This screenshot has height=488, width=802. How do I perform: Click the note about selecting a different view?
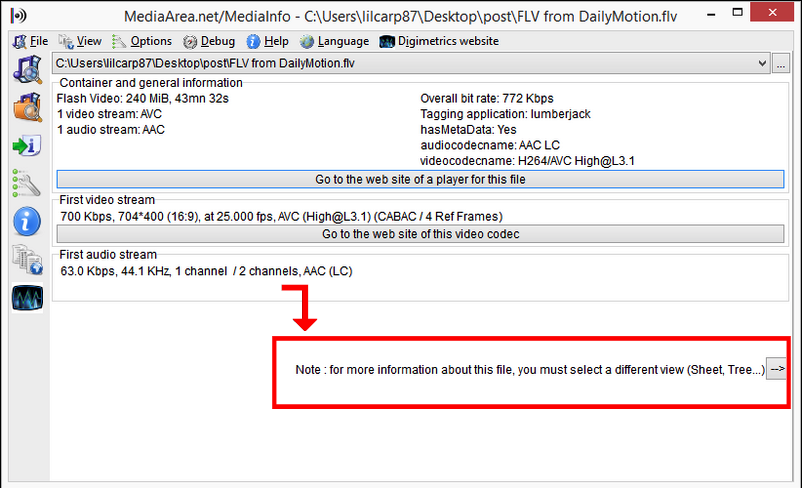point(530,370)
